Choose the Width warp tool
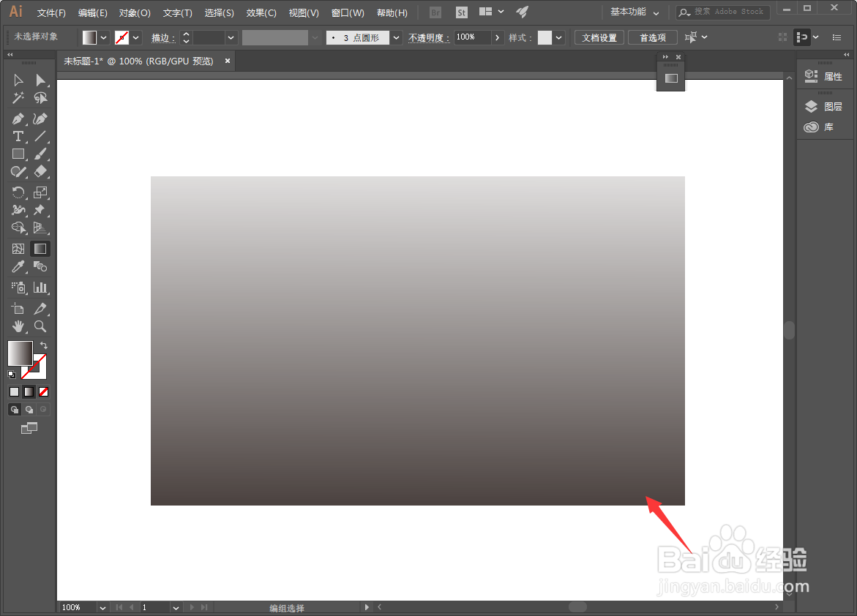This screenshot has width=857, height=616. (x=18, y=210)
